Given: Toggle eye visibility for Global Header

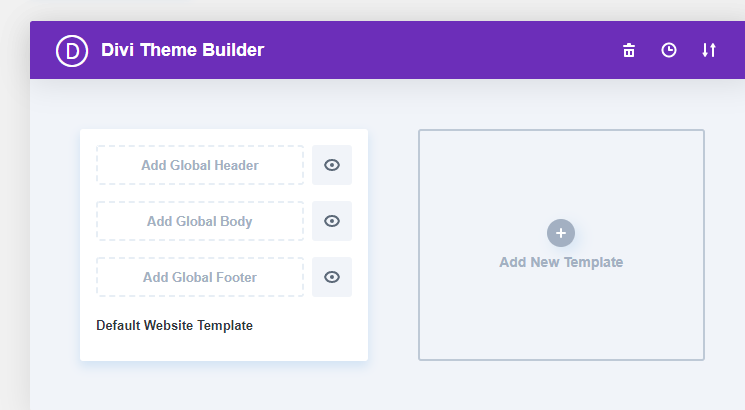Looking at the screenshot, I should (332, 165).
